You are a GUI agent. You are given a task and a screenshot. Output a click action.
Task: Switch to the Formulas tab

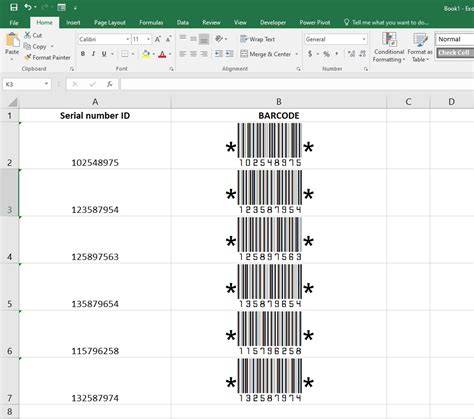[151, 23]
